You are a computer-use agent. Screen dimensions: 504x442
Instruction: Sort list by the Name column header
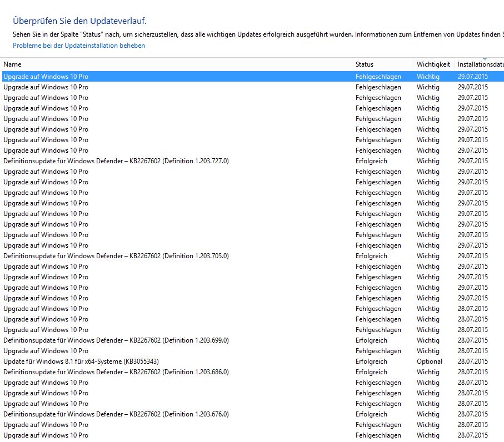point(176,64)
